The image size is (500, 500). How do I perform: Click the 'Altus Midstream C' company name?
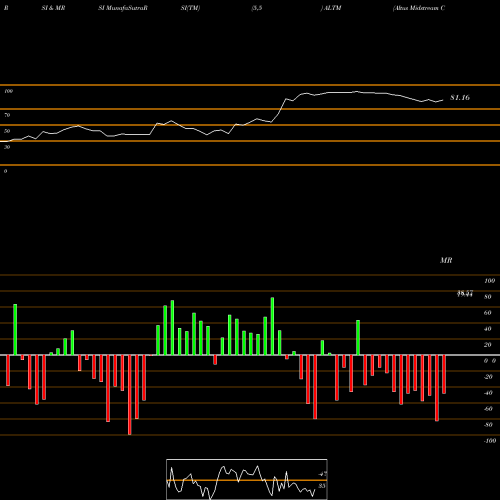pos(419,8)
